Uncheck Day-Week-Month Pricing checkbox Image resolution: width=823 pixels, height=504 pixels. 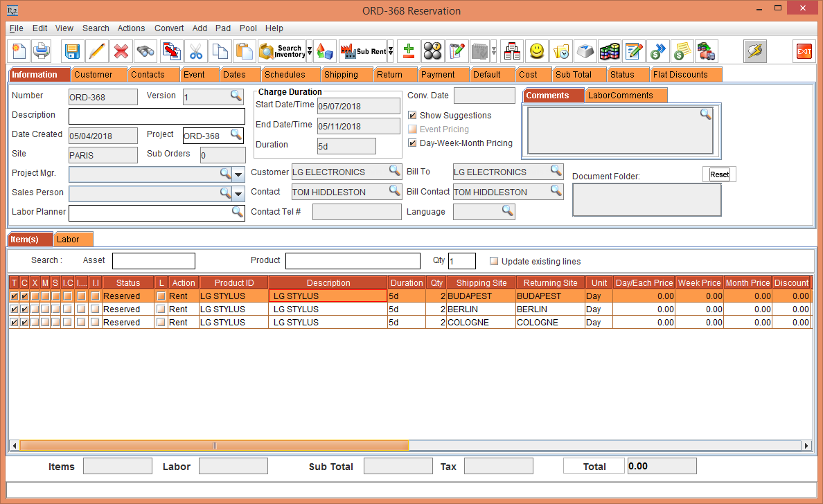[x=413, y=143]
